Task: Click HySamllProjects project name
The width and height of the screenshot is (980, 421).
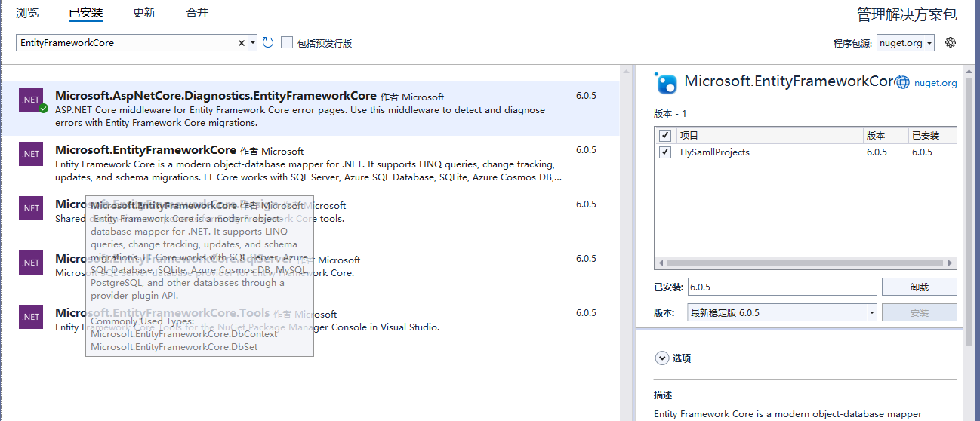Action: click(715, 152)
